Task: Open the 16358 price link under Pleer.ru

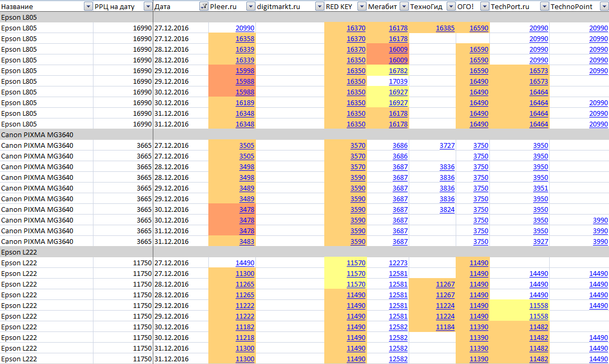Action: (x=245, y=39)
